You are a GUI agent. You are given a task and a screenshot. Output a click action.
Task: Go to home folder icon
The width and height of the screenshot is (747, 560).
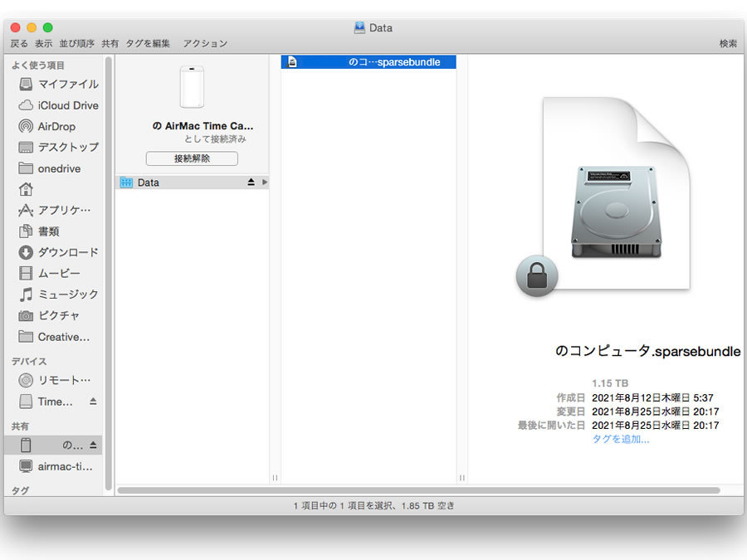(26, 189)
